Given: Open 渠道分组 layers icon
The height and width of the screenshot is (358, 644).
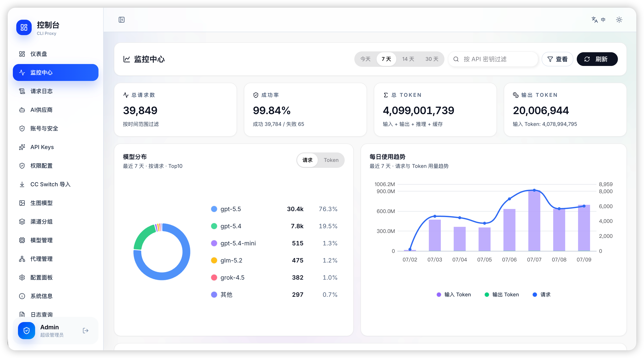Looking at the screenshot, I should (22, 221).
